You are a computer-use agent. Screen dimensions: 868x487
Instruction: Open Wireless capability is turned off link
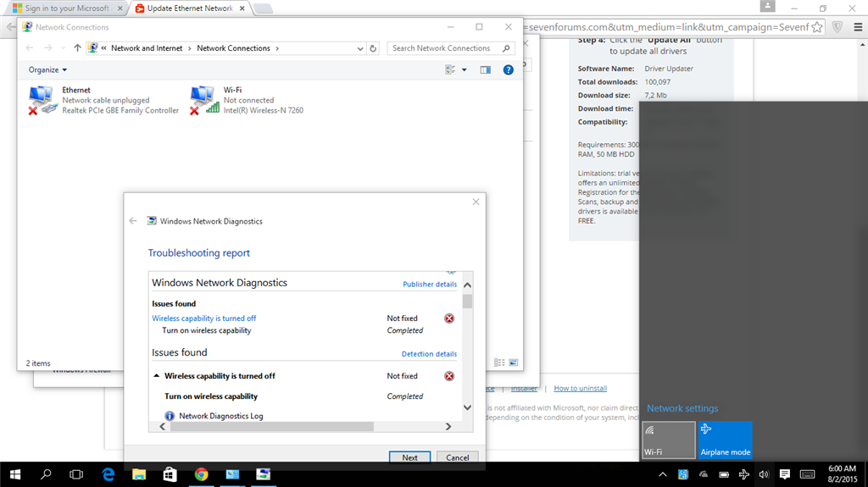coord(203,318)
